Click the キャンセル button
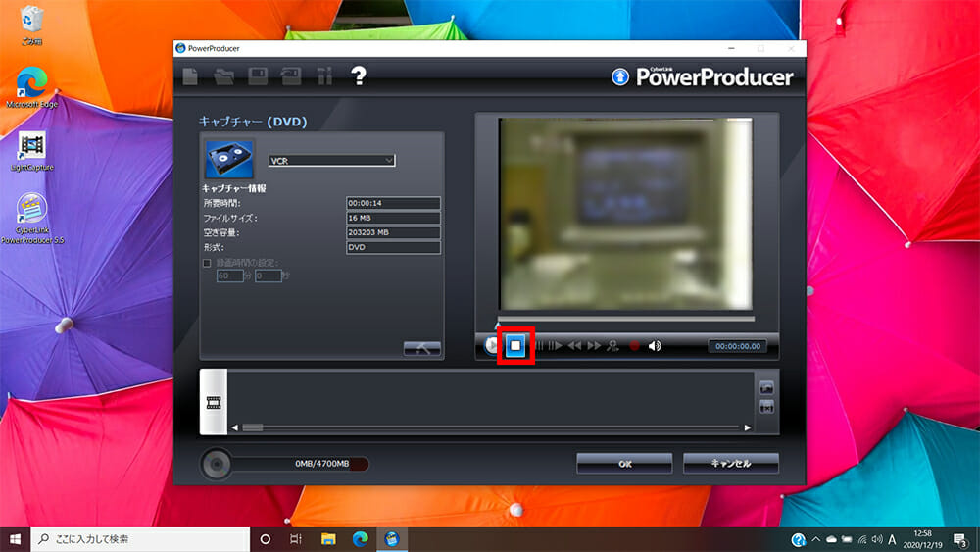Screen dimensions: 980x552 731,463
